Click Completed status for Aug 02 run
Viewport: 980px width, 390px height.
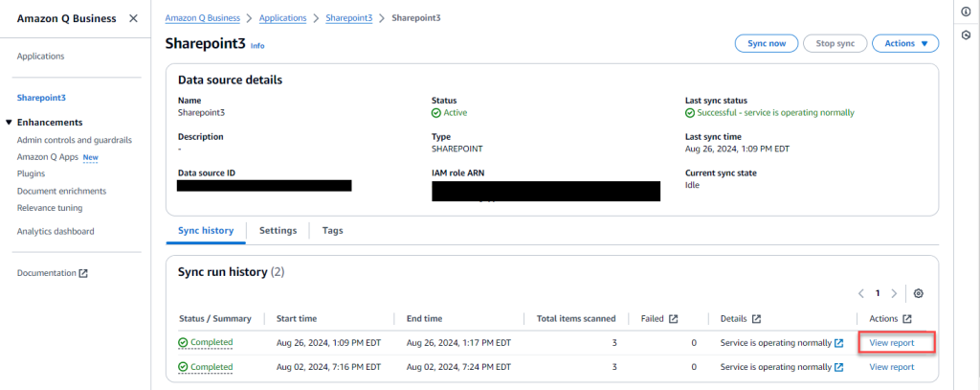click(212, 367)
